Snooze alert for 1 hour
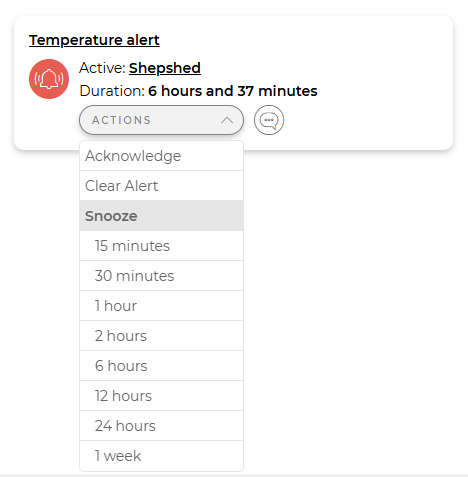This screenshot has width=468, height=477. click(161, 306)
